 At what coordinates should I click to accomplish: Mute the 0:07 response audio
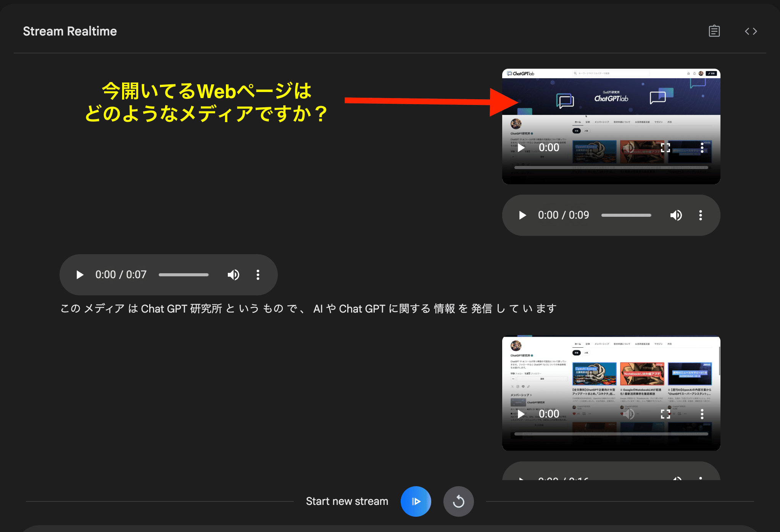pyautogui.click(x=233, y=275)
